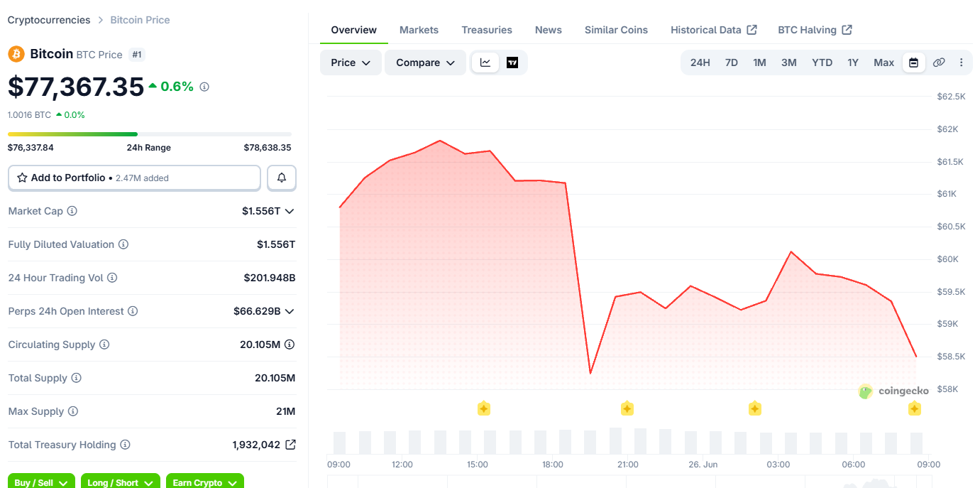Viewport: 980px width, 488px height.
Task: Switch to Treasuries tab
Action: [x=487, y=30]
